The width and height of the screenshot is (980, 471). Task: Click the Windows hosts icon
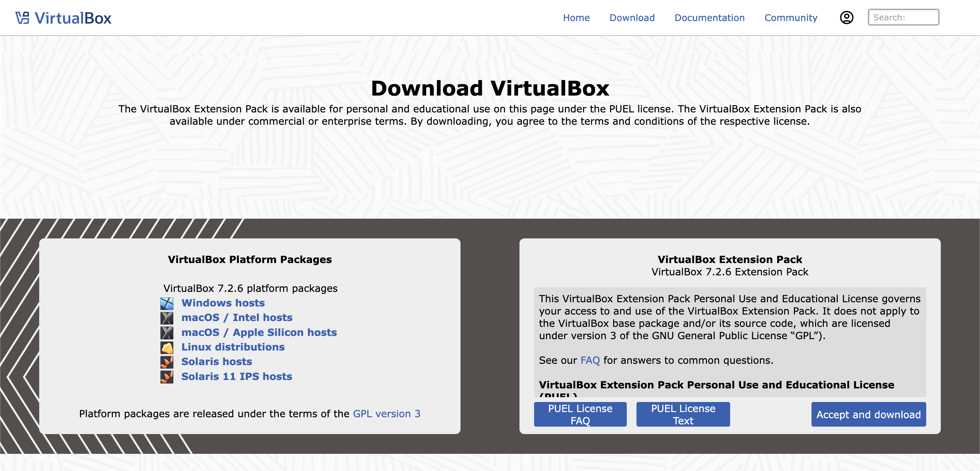point(167,303)
